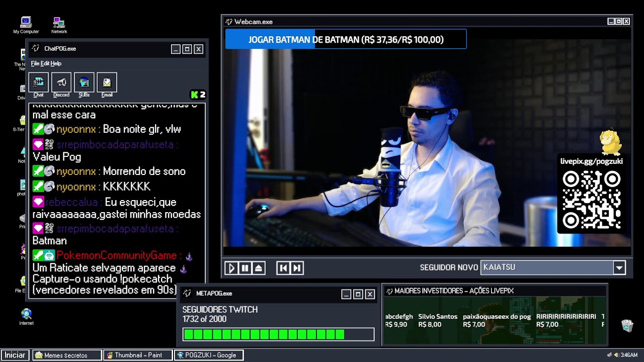Expand the Seguidor Novo dropdown arrow
Image resolution: width=644 pixels, height=362 pixels.
tap(619, 268)
